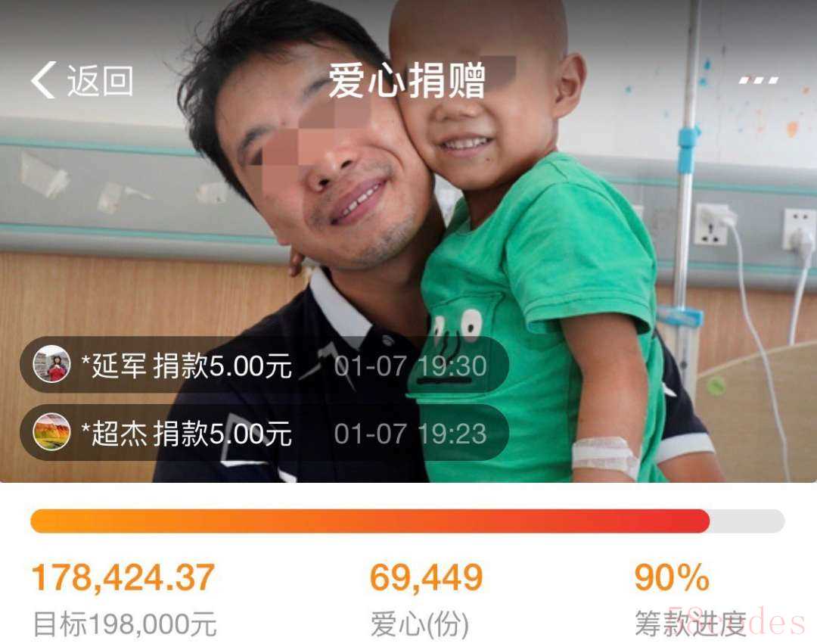The image size is (817, 644).
Task: Open the father and child cover photo
Action: 408,241
